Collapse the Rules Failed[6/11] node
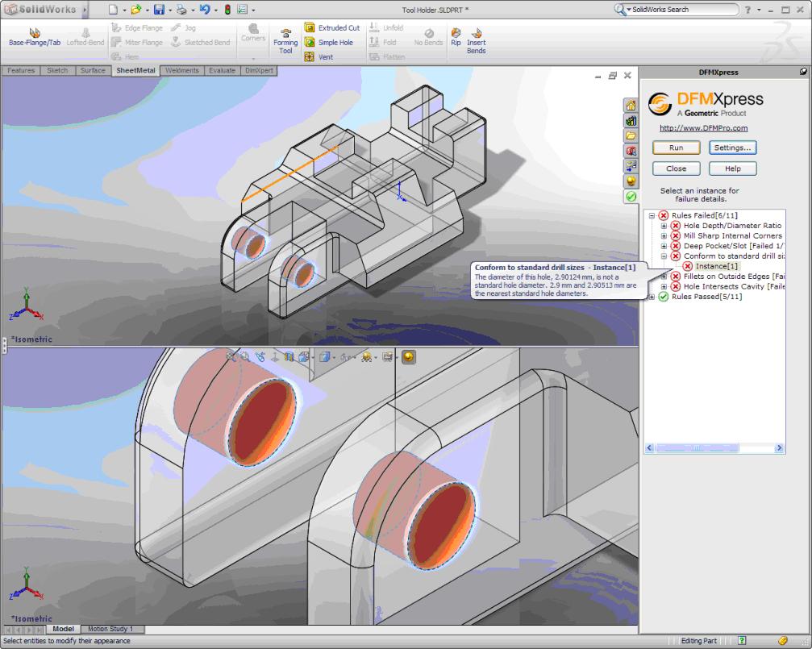This screenshot has width=812, height=649. 652,215
